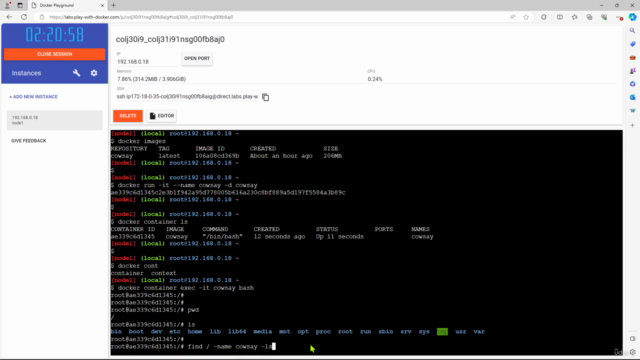This screenshot has width=640, height=360.
Task: Click the orange DELETE button
Action: (x=128, y=116)
